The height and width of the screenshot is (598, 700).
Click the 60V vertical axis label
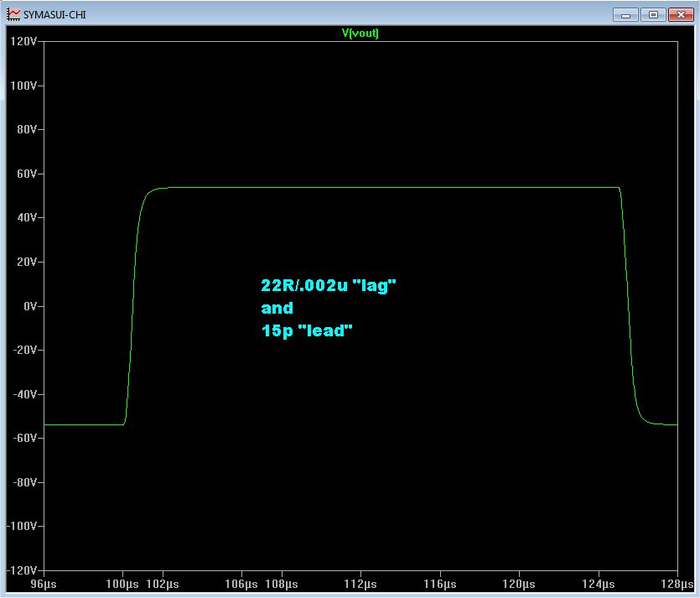click(x=27, y=174)
